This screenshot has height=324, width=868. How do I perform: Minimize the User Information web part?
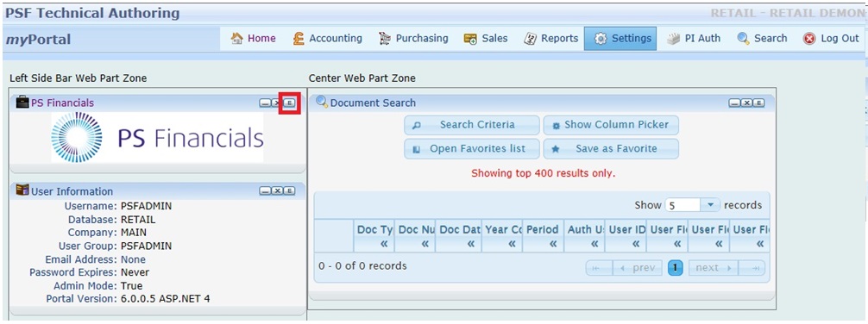[265, 191]
